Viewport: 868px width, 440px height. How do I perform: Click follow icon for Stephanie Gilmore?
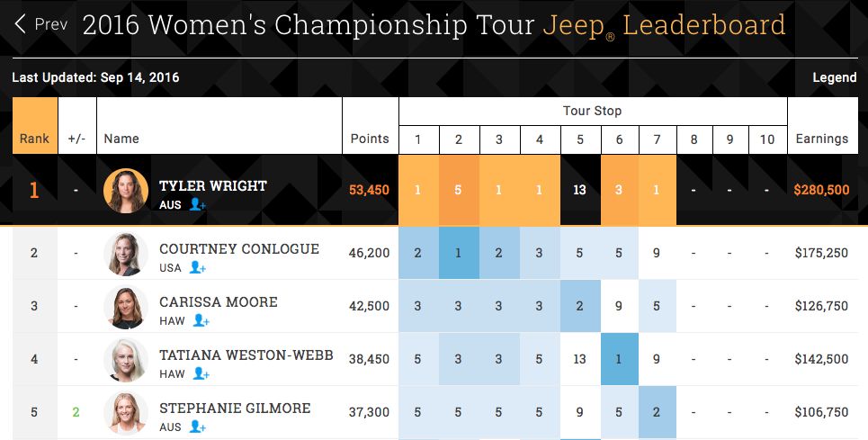pos(198,427)
